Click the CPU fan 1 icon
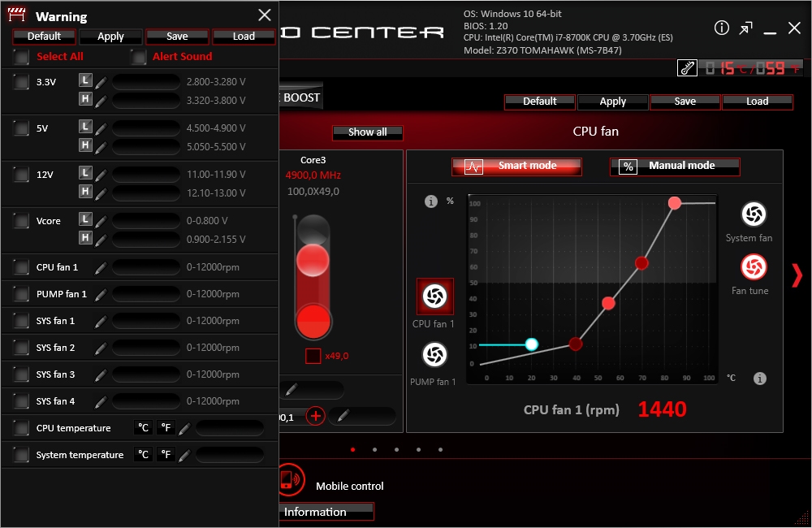The image size is (812, 528). 435,296
